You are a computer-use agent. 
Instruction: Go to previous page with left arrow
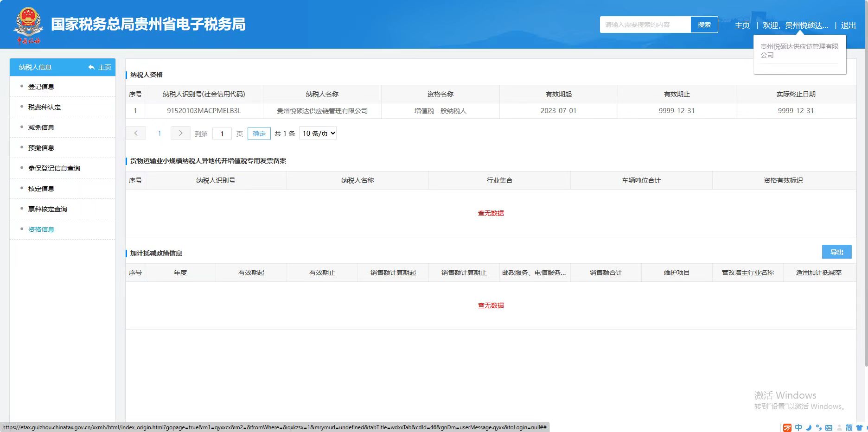pos(136,133)
